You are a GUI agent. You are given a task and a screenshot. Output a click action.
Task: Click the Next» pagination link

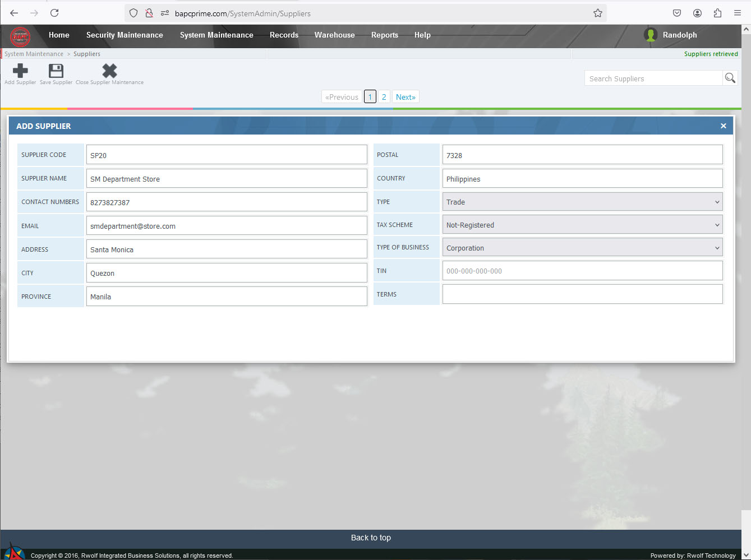click(406, 97)
